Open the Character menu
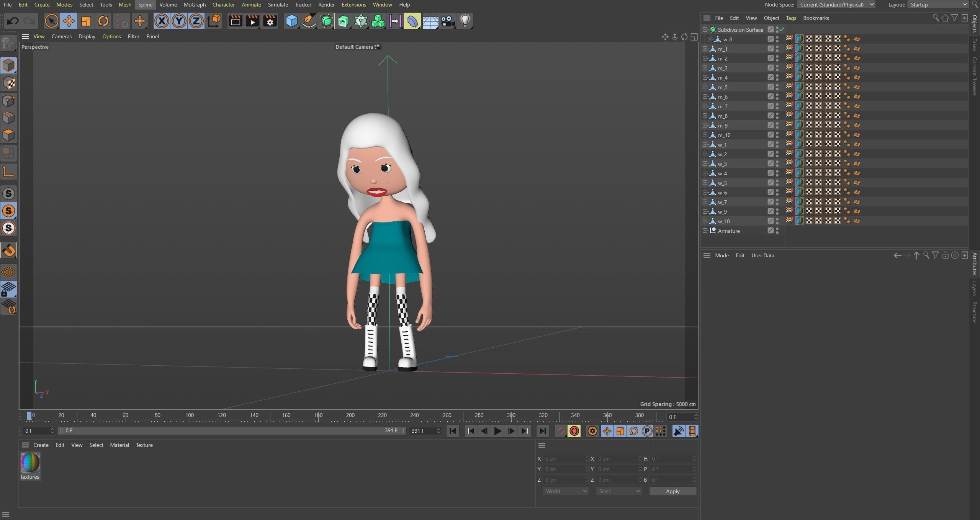 point(224,5)
